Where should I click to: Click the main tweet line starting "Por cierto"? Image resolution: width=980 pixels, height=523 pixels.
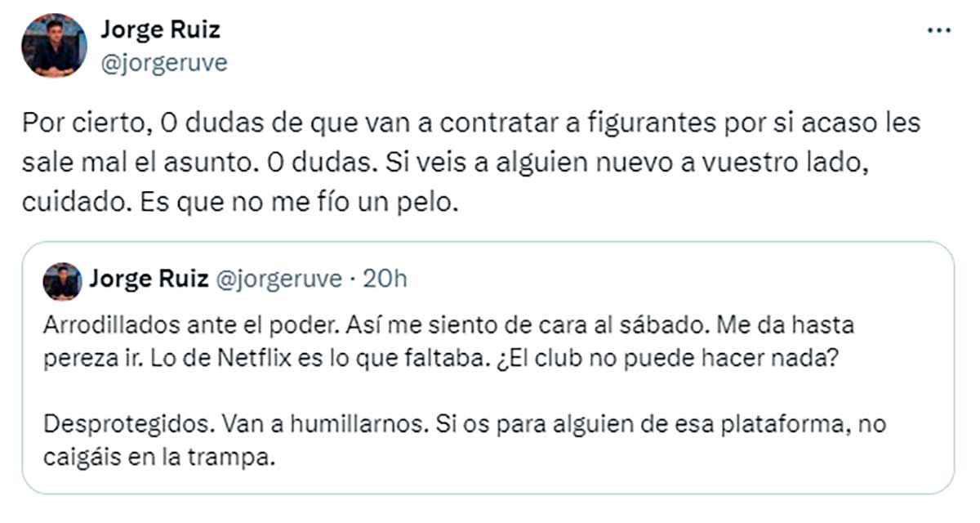(x=471, y=125)
